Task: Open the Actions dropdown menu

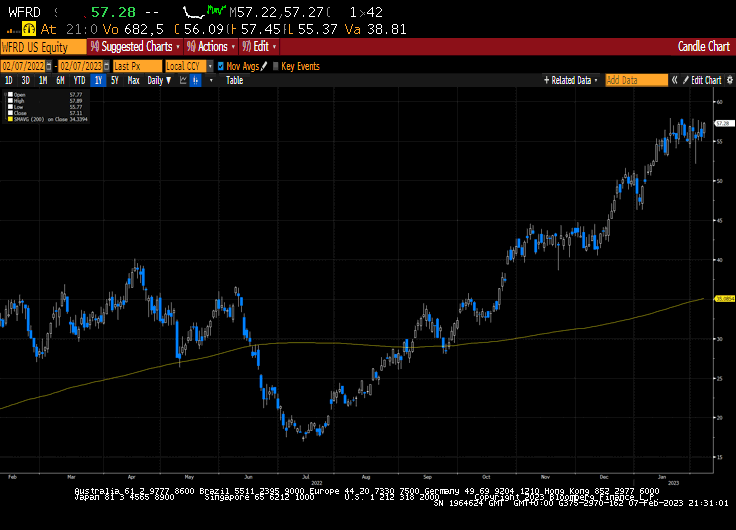Action: pyautogui.click(x=210, y=46)
